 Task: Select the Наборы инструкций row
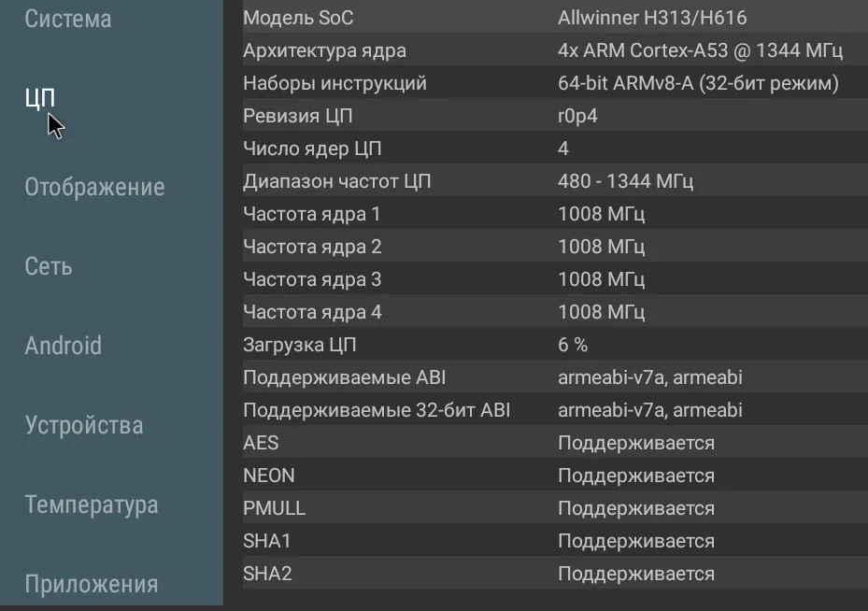[548, 83]
